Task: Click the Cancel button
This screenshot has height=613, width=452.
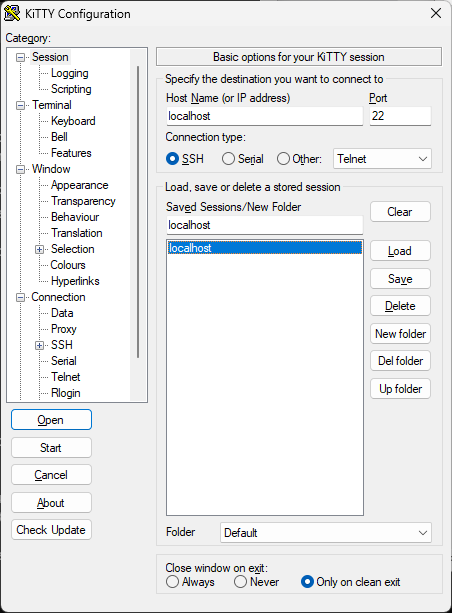Action: pos(51,475)
